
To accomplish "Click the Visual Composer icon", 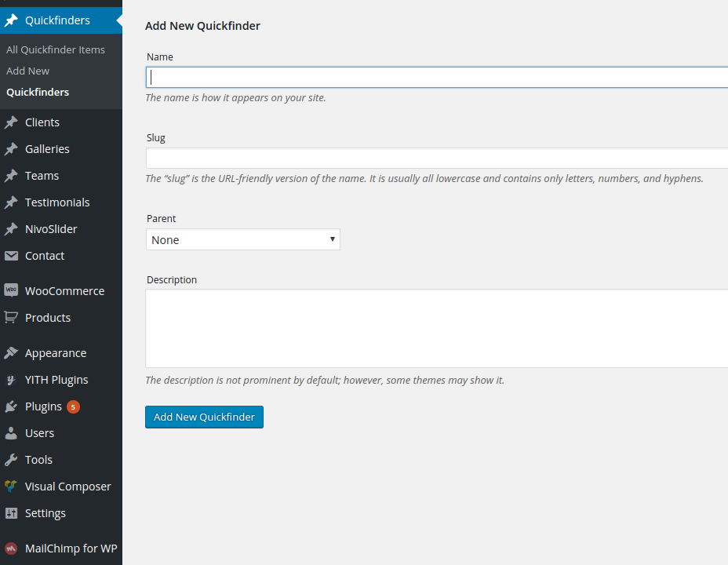I will click(x=11, y=487).
